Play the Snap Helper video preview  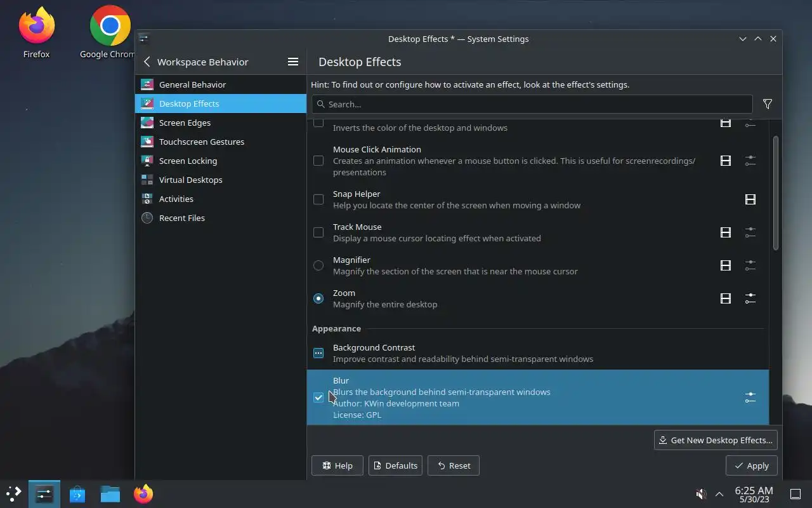click(x=750, y=199)
